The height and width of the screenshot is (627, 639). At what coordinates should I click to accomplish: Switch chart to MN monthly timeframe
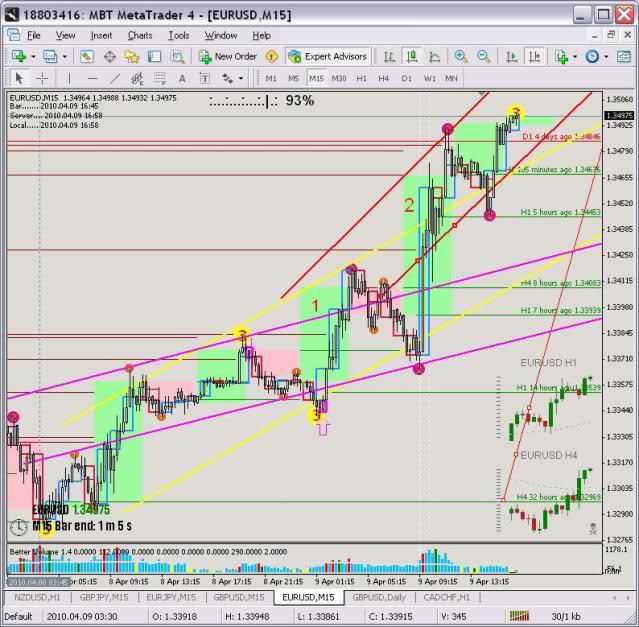451,78
